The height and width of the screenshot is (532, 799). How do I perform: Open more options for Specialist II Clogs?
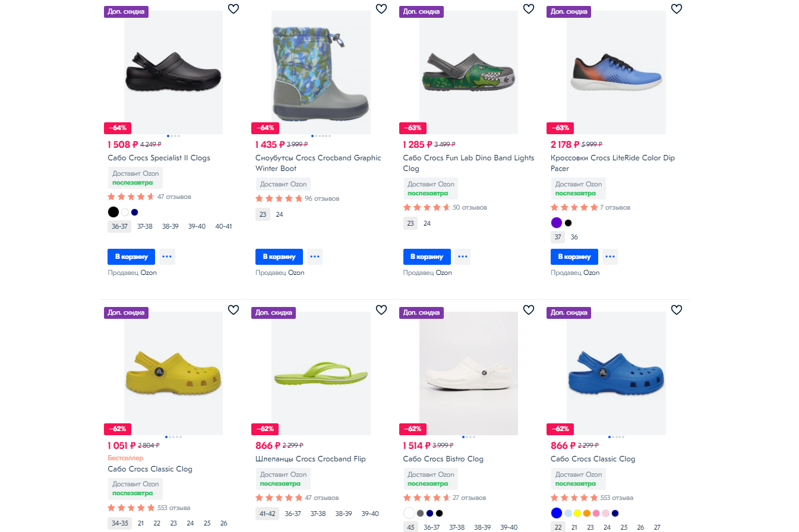[x=167, y=256]
